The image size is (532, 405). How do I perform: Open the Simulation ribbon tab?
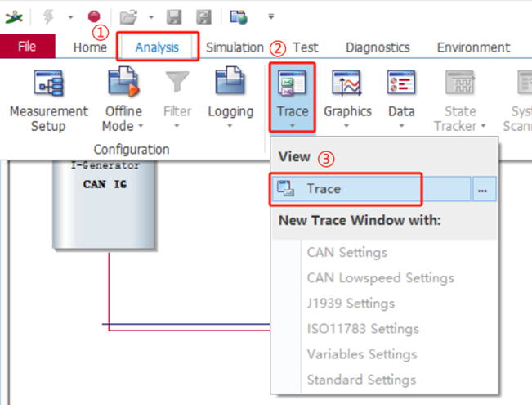[x=235, y=47]
